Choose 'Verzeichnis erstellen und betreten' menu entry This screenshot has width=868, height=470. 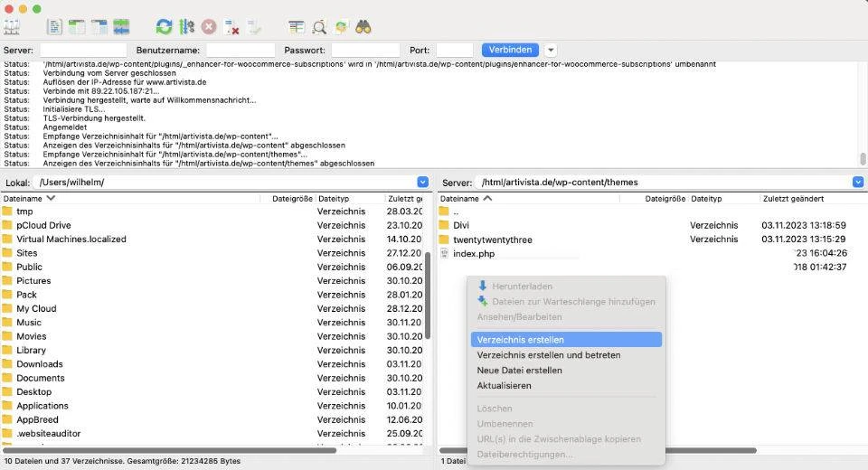pyautogui.click(x=566, y=355)
